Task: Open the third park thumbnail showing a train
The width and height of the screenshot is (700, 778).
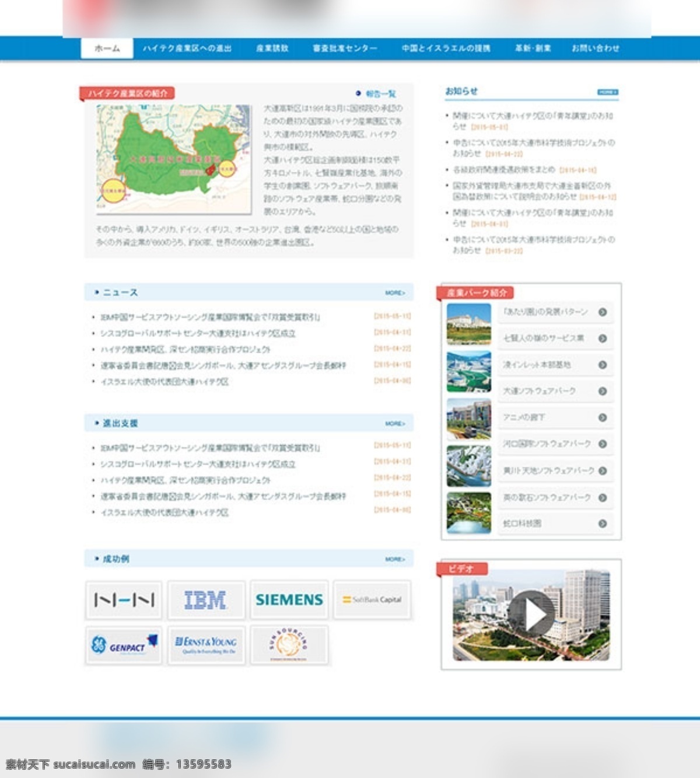Action: click(469, 418)
